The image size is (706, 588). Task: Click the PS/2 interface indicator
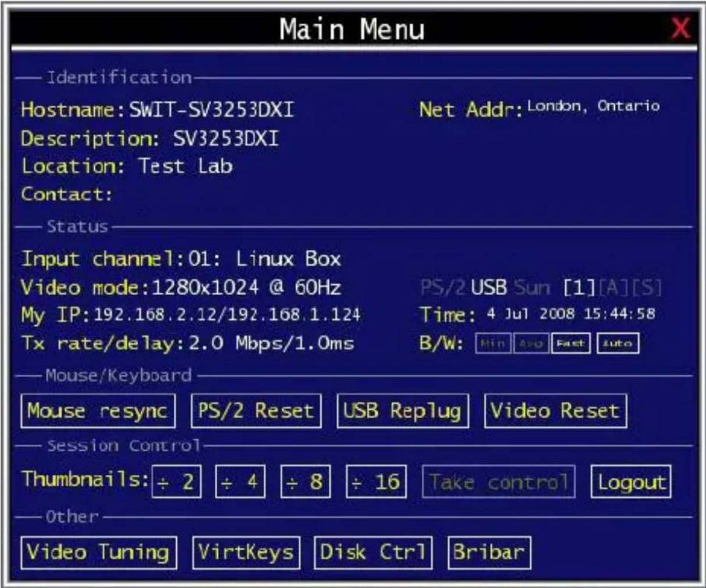coord(444,287)
